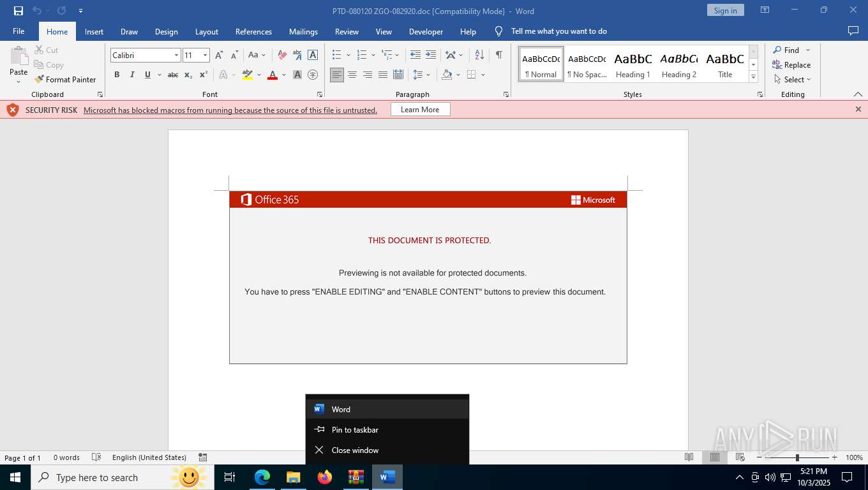Switch to the Developer tab
The image size is (868, 490).
(426, 31)
